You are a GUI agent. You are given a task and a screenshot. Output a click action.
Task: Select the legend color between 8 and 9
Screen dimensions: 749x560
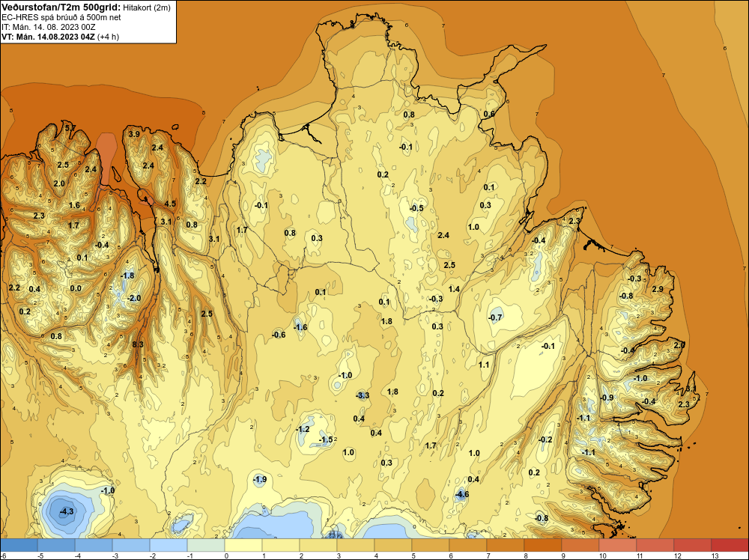(542, 545)
